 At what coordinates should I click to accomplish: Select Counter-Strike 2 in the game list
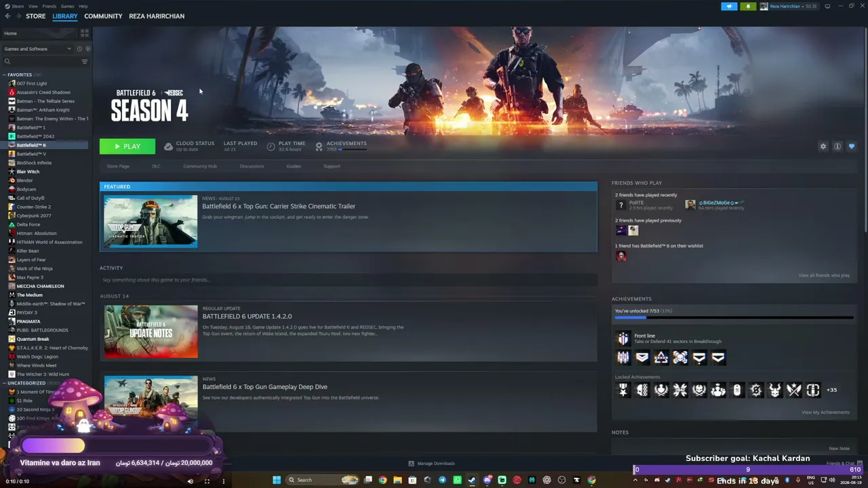pos(34,207)
